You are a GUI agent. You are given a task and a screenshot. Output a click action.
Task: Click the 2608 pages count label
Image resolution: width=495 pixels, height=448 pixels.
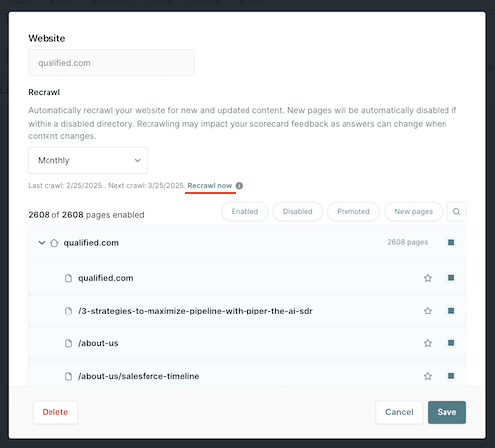(x=407, y=242)
